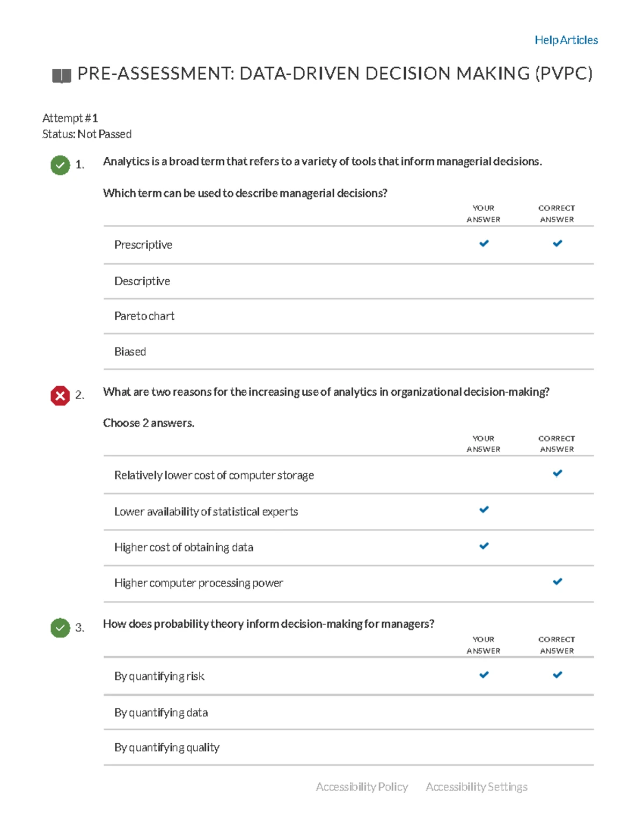Image resolution: width=644 pixels, height=834 pixels.
Task: Click Your Answer checkmark in the Prescriptive row
Action: (x=484, y=243)
